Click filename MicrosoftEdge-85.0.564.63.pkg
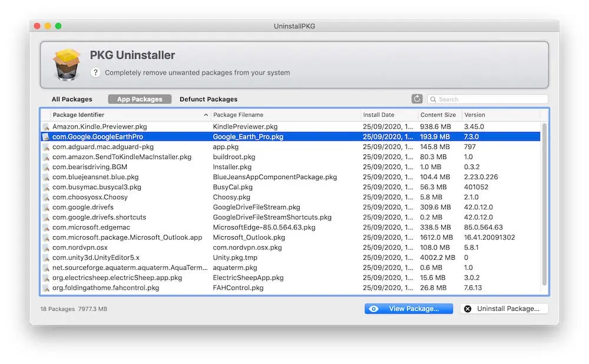 pos(264,227)
